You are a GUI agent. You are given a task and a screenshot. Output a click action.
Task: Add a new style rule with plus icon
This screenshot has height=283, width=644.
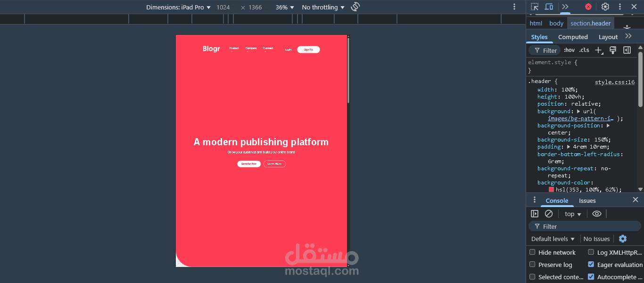click(599, 50)
